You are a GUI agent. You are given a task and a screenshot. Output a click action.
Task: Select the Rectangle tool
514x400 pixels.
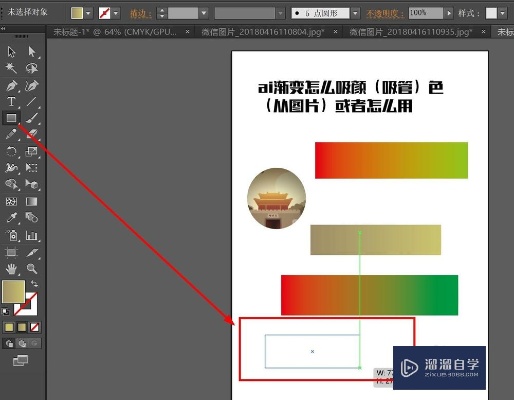coord(11,118)
